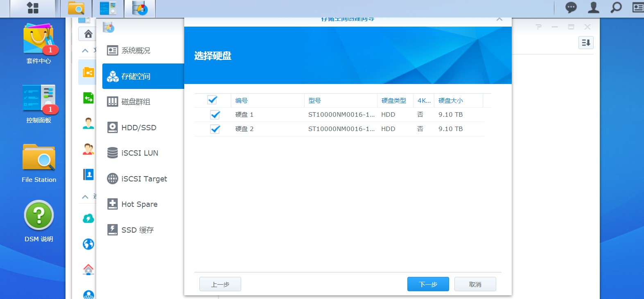Select 存储空间 in the sidebar
This screenshot has width=644, height=299.
click(143, 76)
